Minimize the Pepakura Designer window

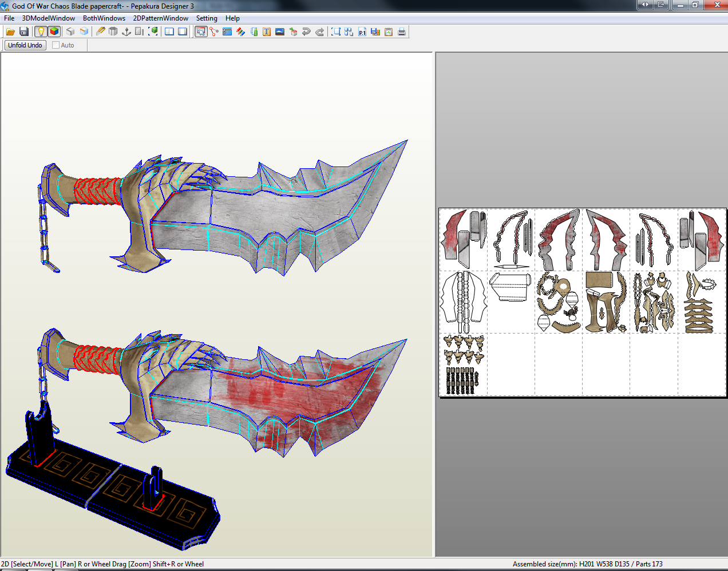[x=679, y=5]
